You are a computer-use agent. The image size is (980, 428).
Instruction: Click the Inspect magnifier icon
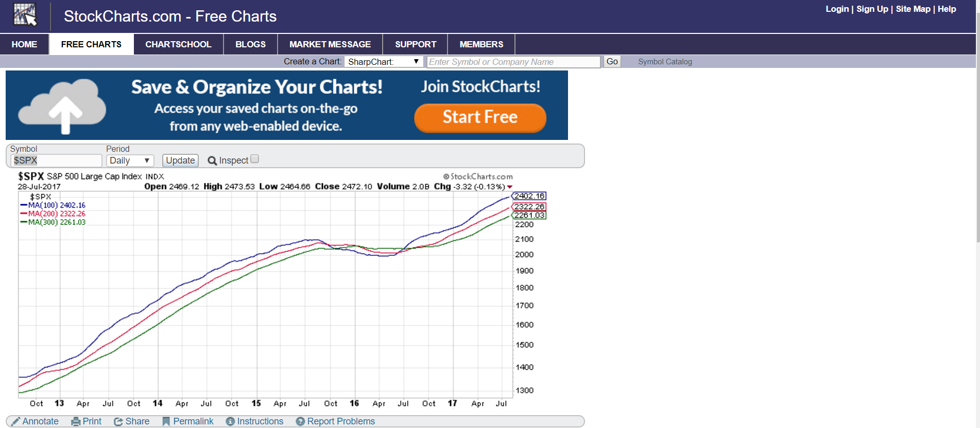click(x=212, y=160)
